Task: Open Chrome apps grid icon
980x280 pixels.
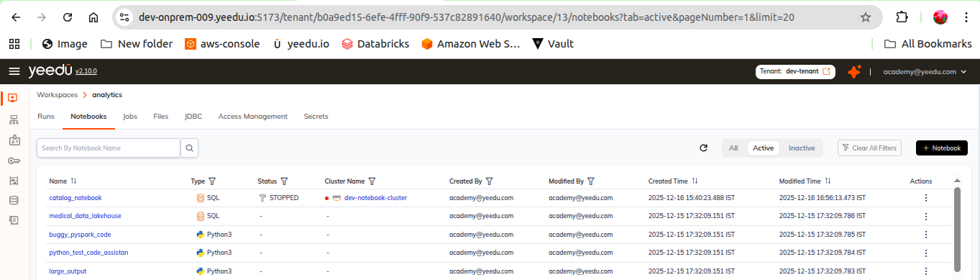Action: pyautogui.click(x=14, y=44)
